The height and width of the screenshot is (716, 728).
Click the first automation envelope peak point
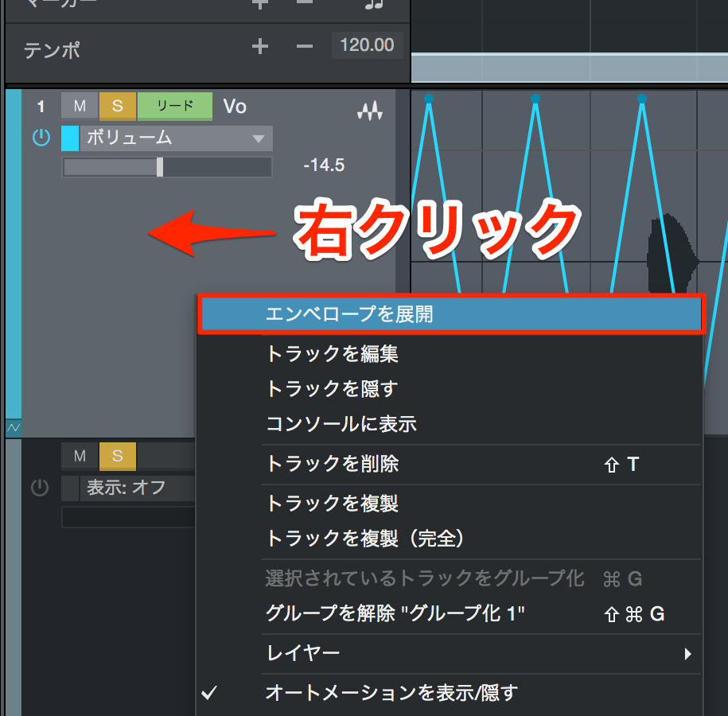coord(429,99)
